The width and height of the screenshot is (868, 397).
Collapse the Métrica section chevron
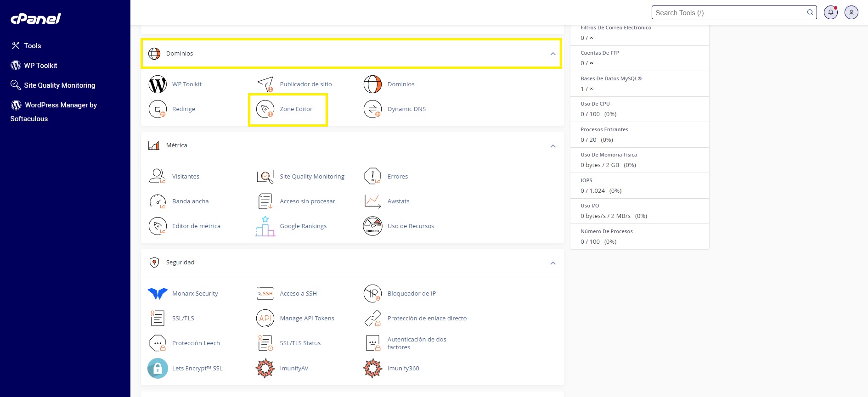(553, 146)
